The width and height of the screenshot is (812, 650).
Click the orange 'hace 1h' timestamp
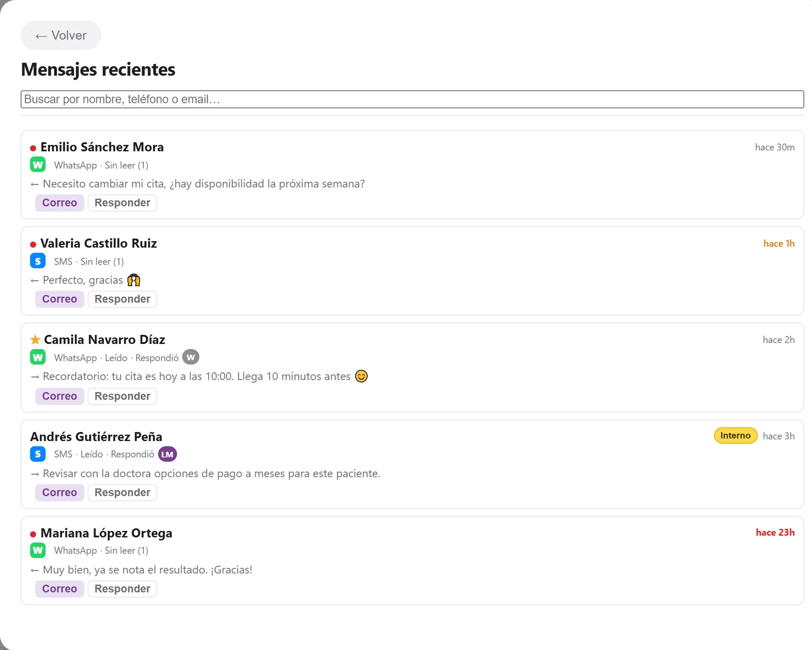click(x=779, y=243)
